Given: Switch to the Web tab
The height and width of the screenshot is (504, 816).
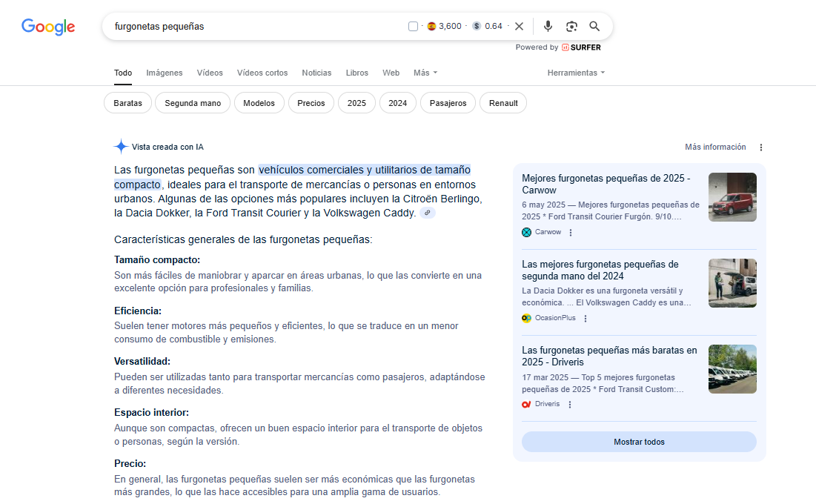Looking at the screenshot, I should click(x=391, y=73).
